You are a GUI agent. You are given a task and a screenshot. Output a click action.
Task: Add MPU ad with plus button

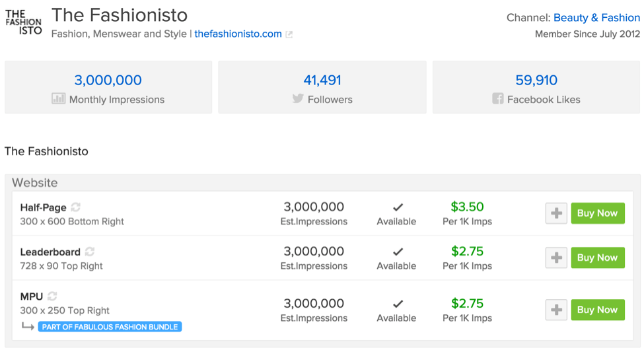(x=556, y=310)
